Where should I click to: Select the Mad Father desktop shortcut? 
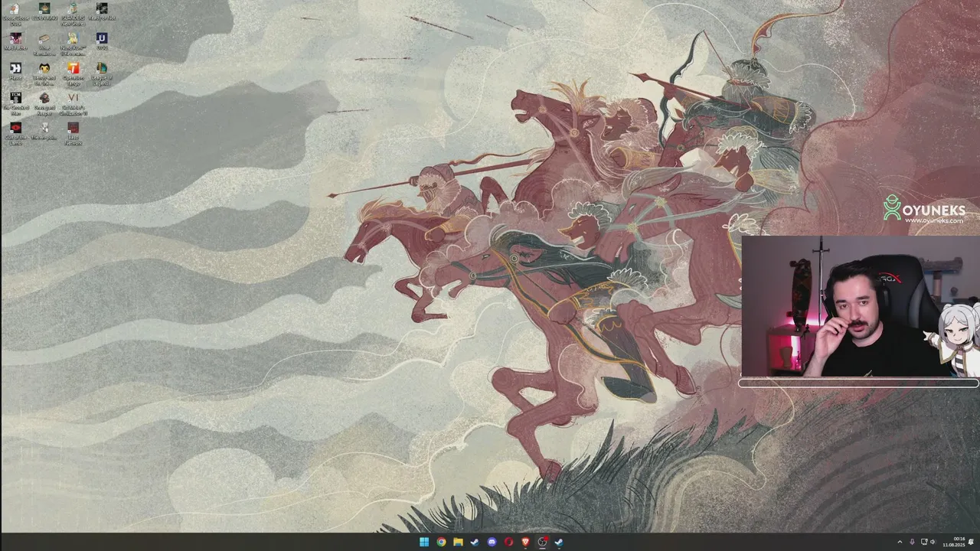(15, 41)
